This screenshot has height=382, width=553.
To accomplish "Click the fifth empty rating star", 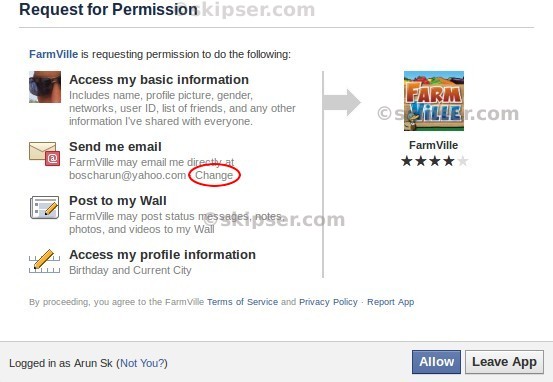I will (x=462, y=161).
